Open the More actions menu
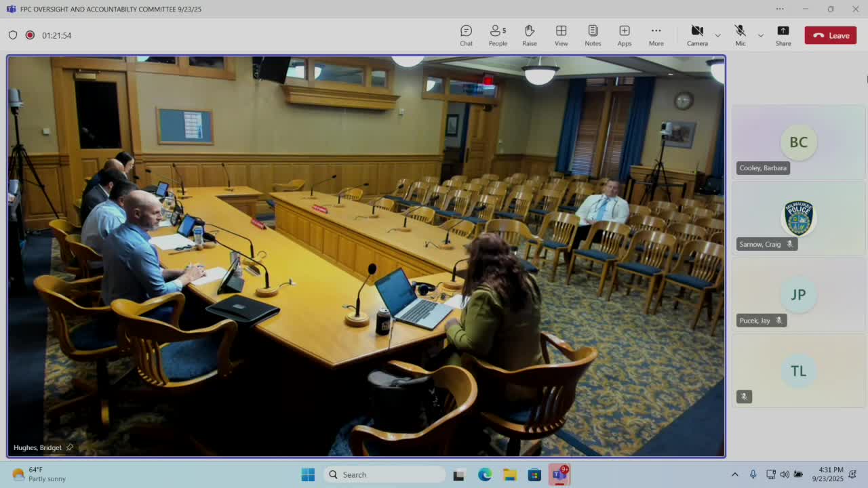 coord(656,35)
